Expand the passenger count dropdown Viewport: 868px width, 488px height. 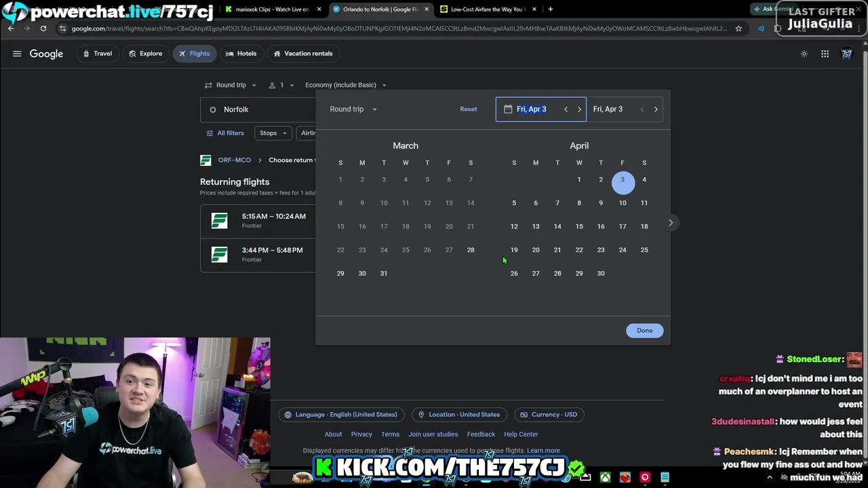pyautogui.click(x=281, y=85)
